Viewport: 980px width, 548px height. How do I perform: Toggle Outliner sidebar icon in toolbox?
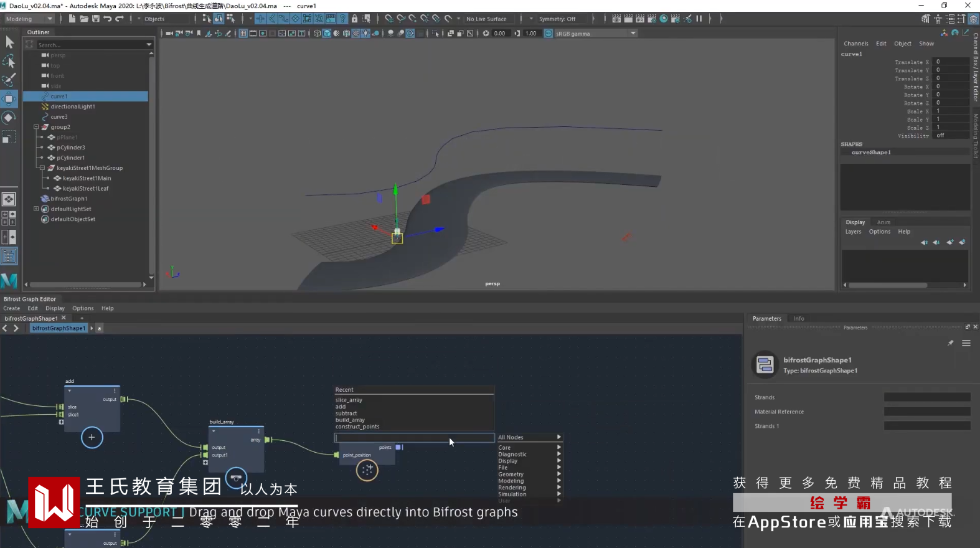pos(9,256)
